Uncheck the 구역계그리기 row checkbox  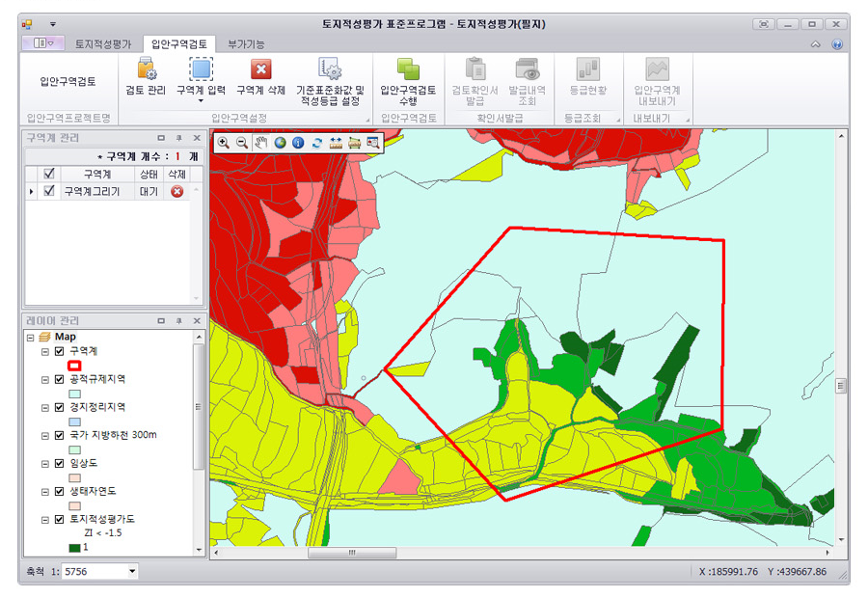pyautogui.click(x=49, y=191)
